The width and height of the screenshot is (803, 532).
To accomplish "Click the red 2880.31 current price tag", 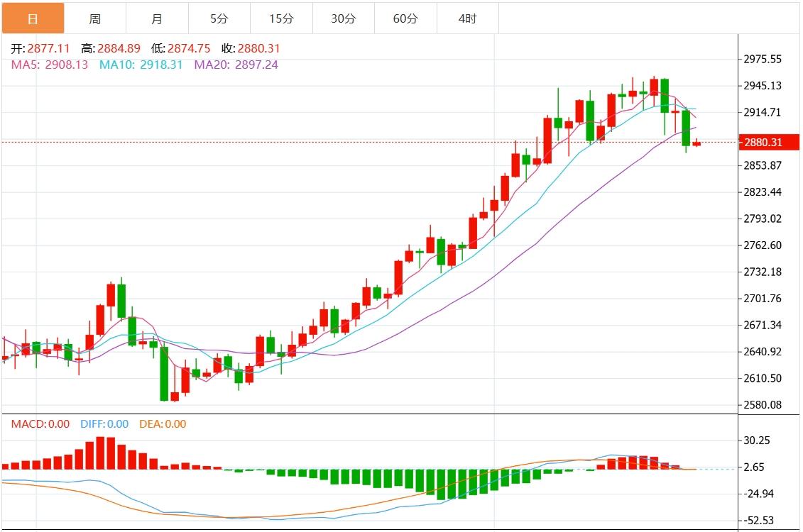I will [x=762, y=143].
